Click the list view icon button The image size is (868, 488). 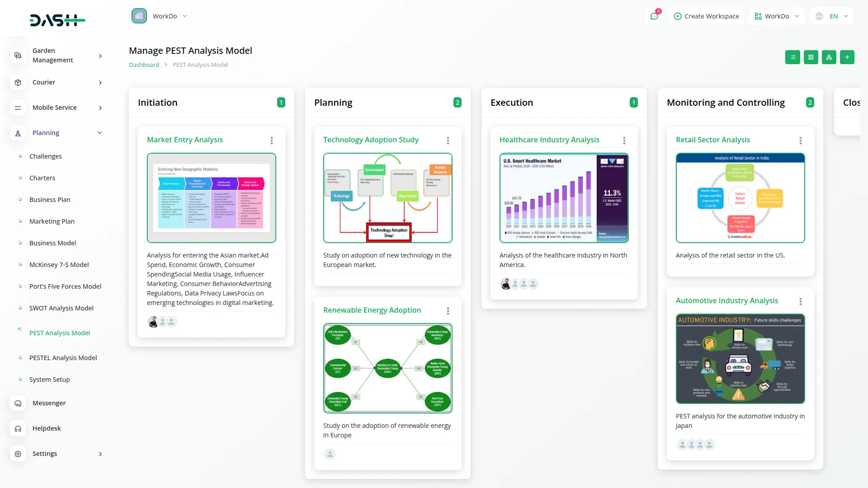coord(793,57)
